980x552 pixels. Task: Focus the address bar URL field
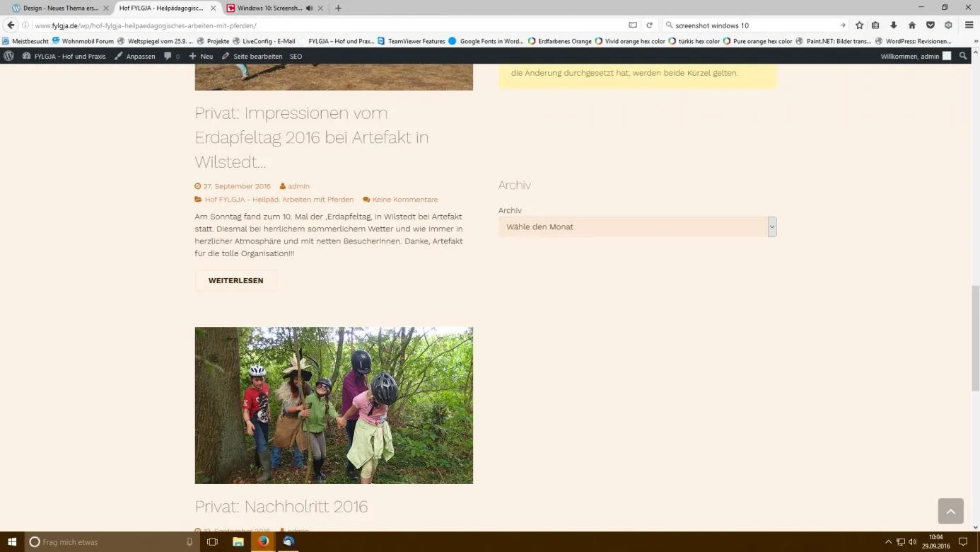click(x=329, y=25)
